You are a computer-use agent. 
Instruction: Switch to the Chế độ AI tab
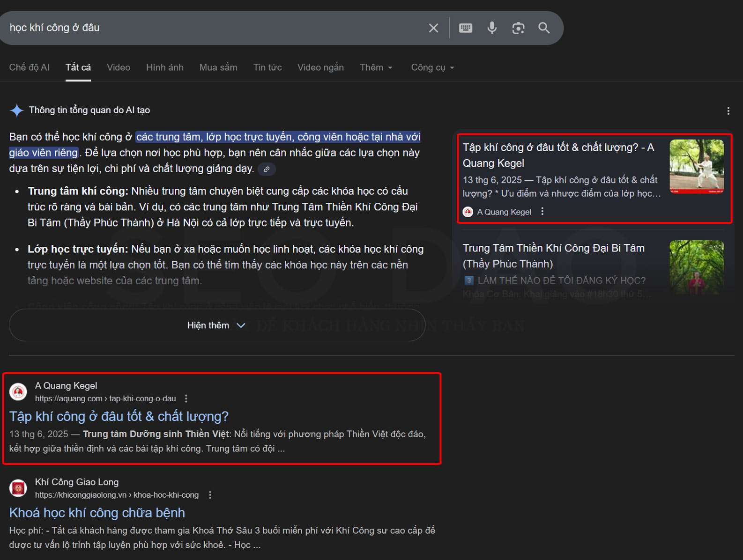[29, 67]
